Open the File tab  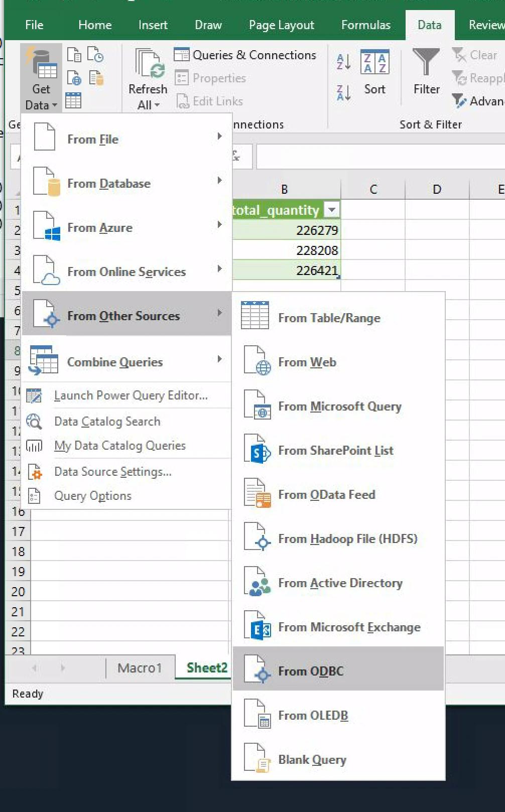click(x=34, y=25)
